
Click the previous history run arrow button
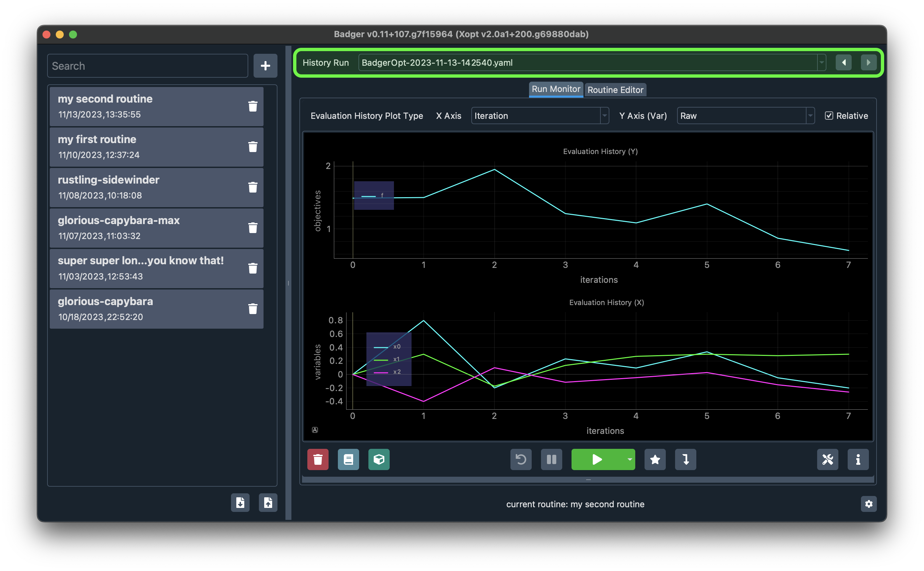point(843,63)
